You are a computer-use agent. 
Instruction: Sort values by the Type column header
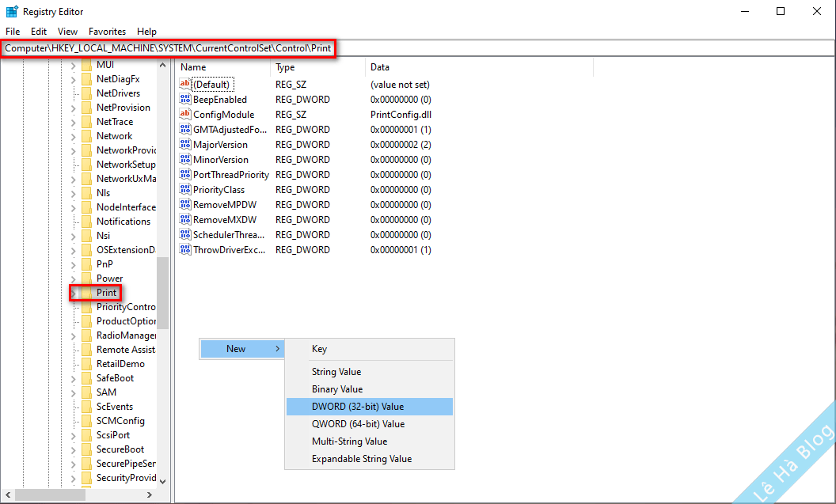(317, 68)
